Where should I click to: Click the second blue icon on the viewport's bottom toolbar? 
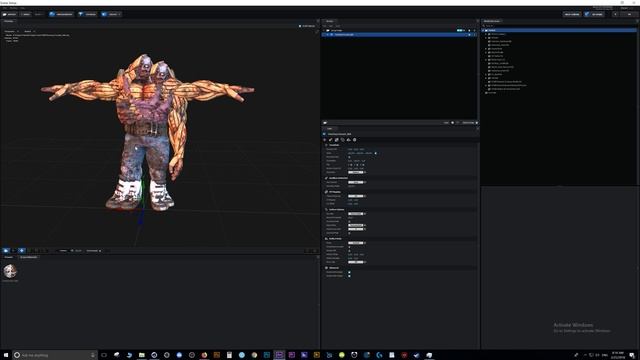(x=22, y=251)
